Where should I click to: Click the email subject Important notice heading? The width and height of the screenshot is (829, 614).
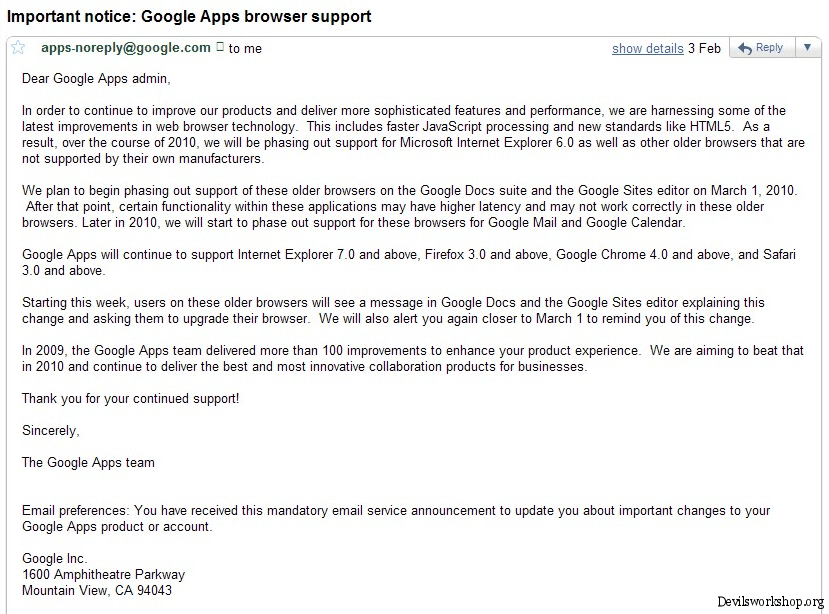[x=189, y=16]
